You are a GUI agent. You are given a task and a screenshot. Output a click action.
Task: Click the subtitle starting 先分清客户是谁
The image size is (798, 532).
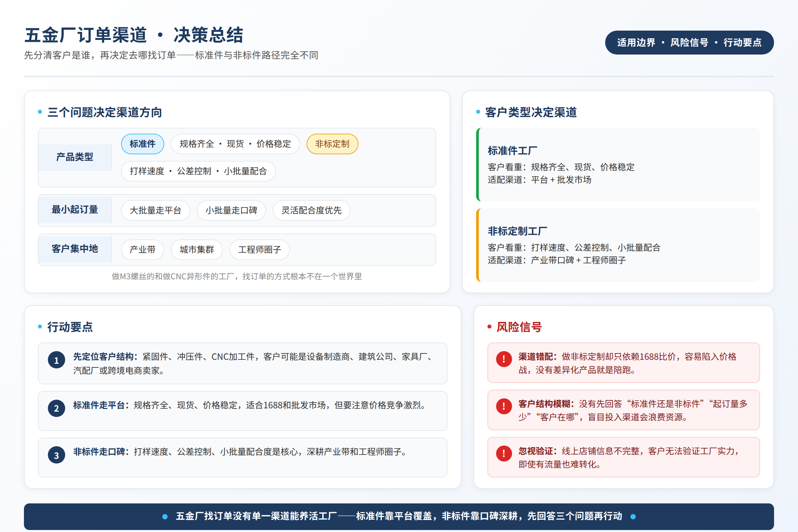(171, 55)
